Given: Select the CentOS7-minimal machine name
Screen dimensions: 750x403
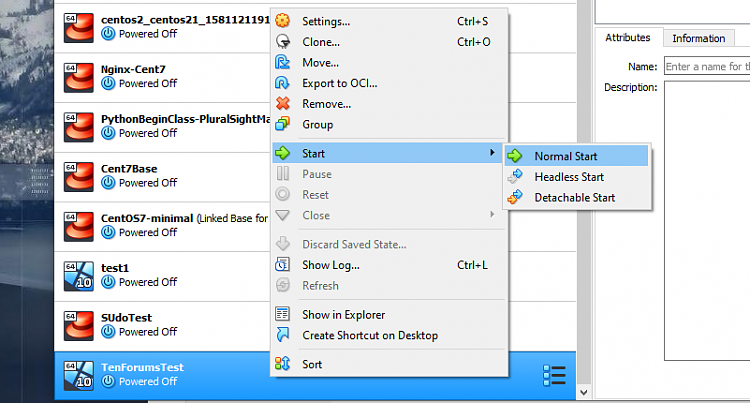Looking at the screenshot, I should 147,218.
